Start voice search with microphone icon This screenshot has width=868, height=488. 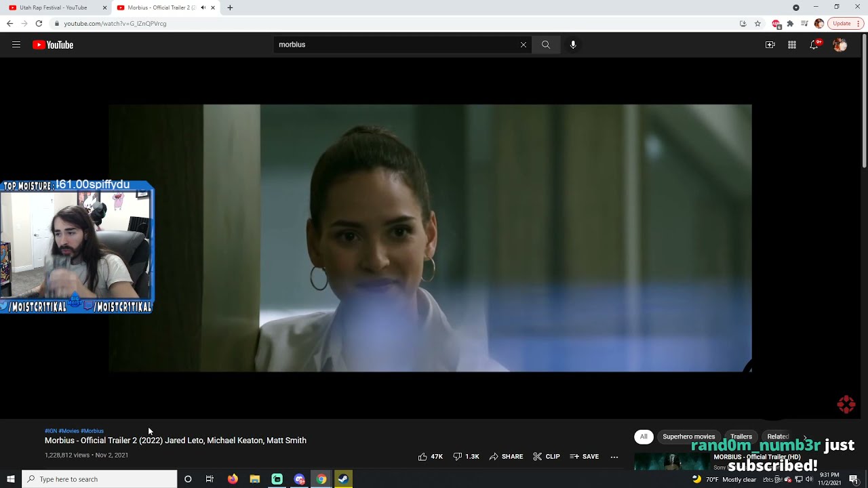tap(573, 45)
